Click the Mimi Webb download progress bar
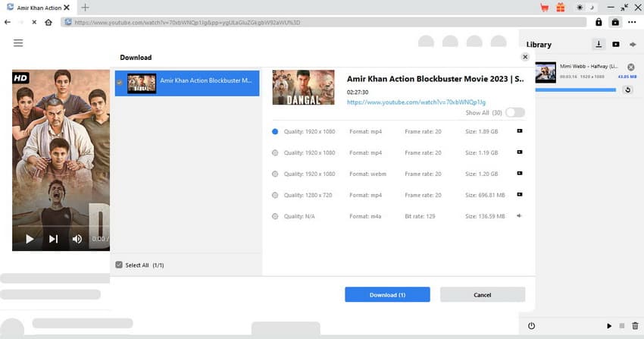Viewport: 644px width, 339px height. [x=576, y=90]
